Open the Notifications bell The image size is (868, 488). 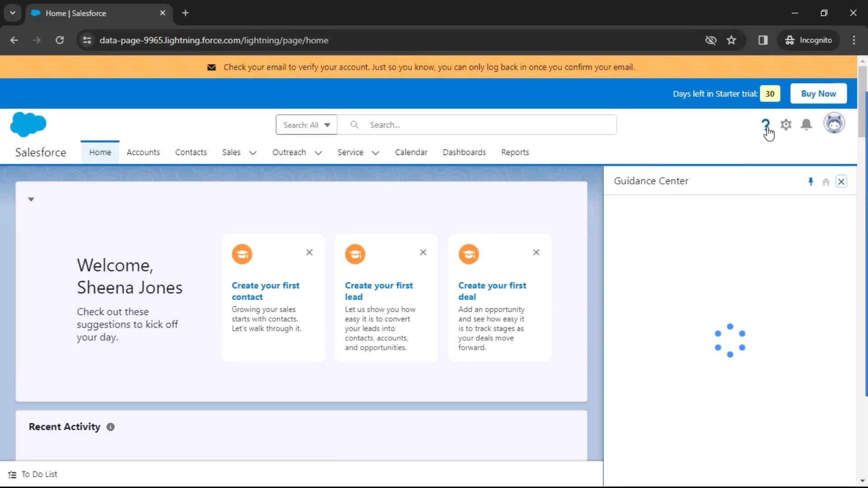click(806, 124)
